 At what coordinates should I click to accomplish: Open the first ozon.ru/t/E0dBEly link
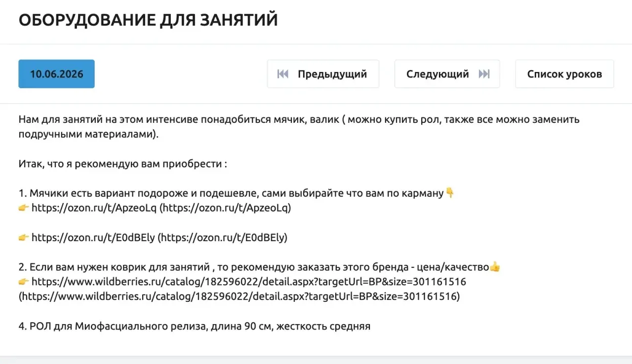[93, 237]
